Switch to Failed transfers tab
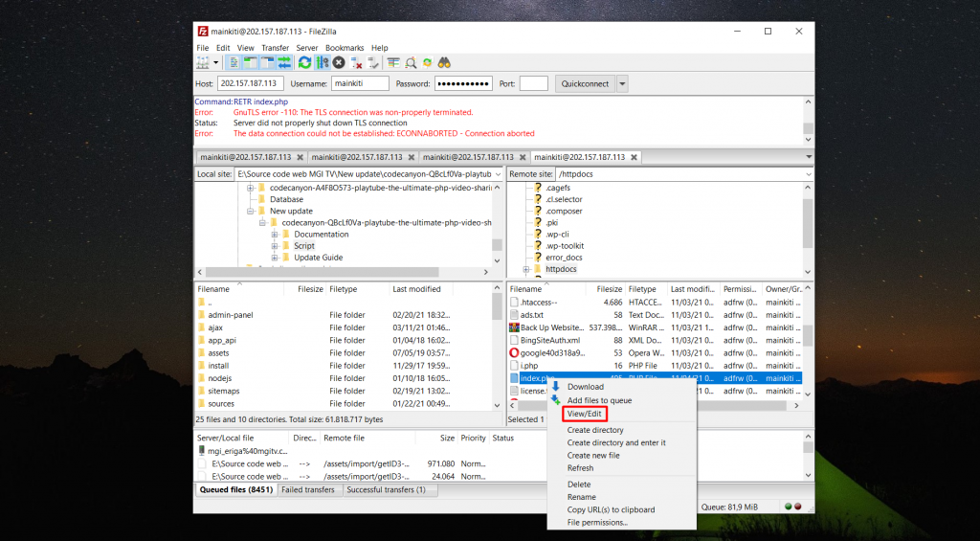The image size is (980, 541). pos(307,489)
